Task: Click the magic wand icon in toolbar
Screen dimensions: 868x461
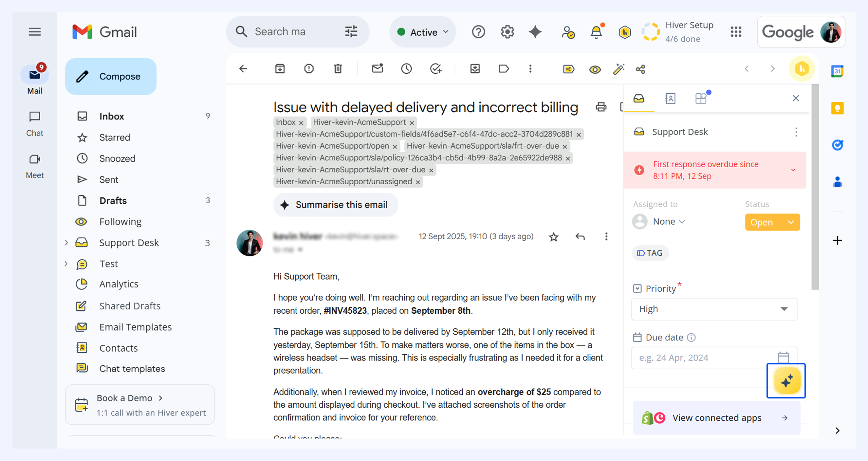Action: click(618, 69)
